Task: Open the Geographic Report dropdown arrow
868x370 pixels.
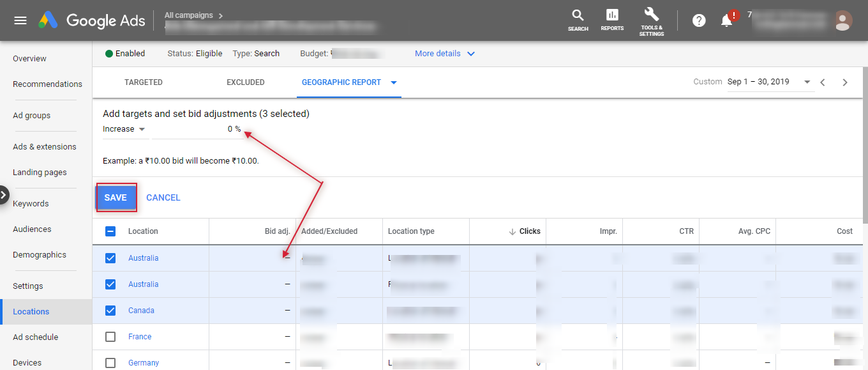Action: click(394, 82)
